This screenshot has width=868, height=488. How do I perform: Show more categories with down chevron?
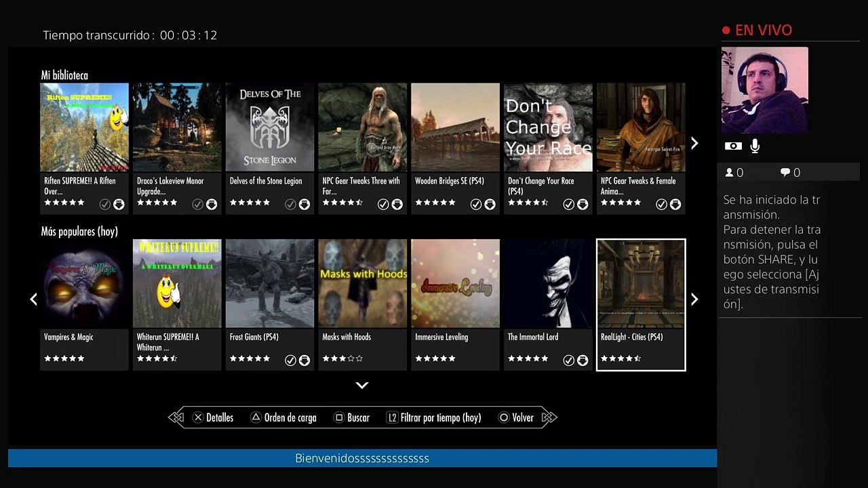pos(362,385)
